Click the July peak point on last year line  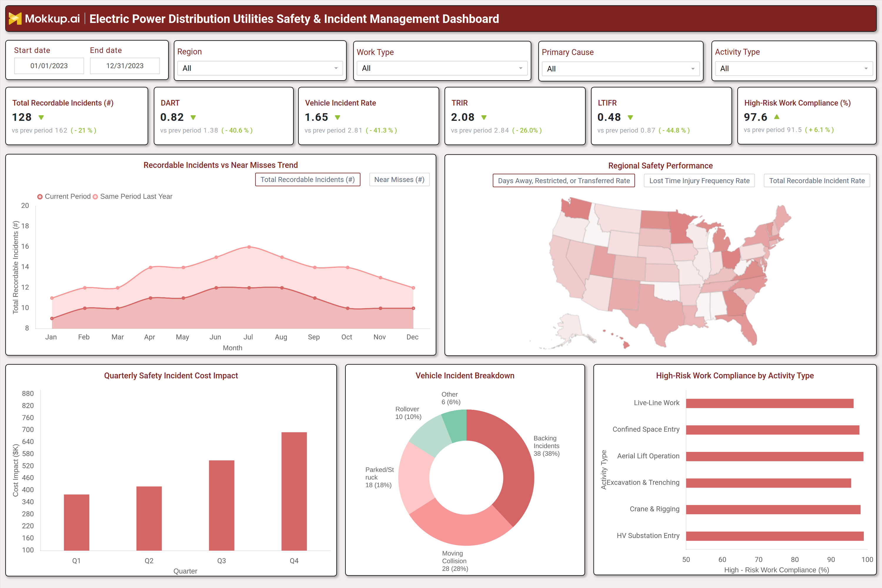click(249, 247)
